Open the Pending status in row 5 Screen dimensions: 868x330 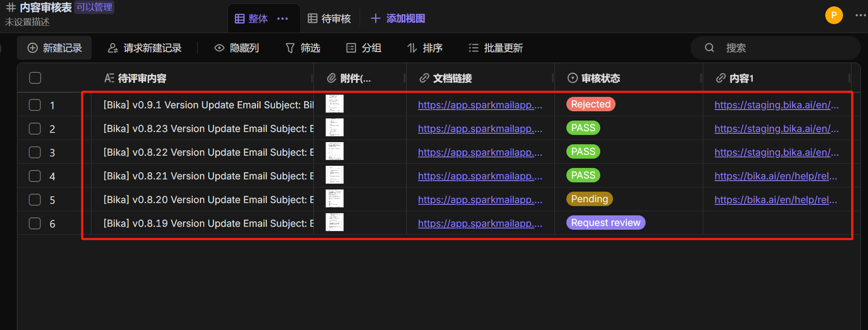pos(590,199)
